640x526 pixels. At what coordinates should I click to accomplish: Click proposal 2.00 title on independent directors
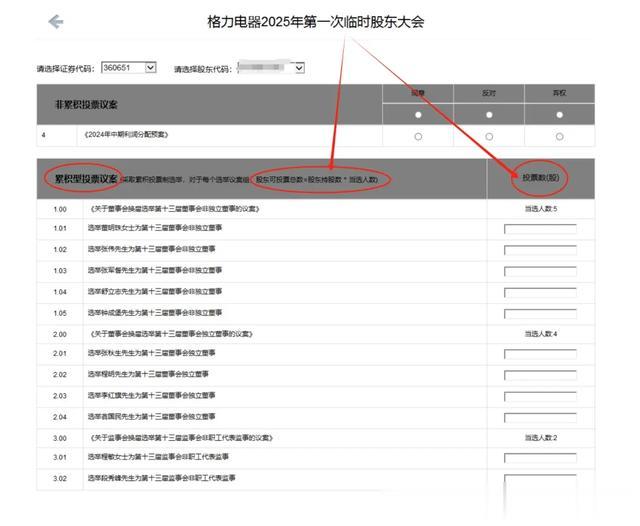171,334
